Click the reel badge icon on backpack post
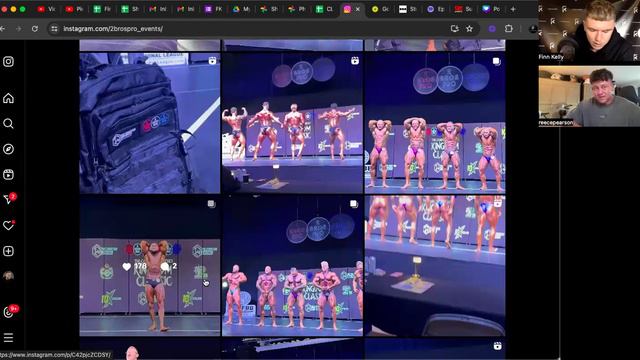 pyautogui.click(x=212, y=61)
